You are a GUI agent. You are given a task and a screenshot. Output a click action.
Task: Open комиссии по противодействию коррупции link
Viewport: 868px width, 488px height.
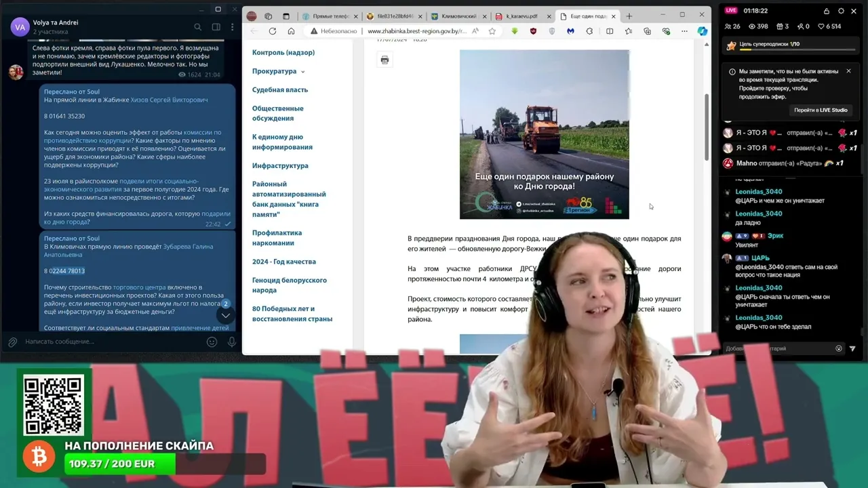pyautogui.click(x=132, y=136)
